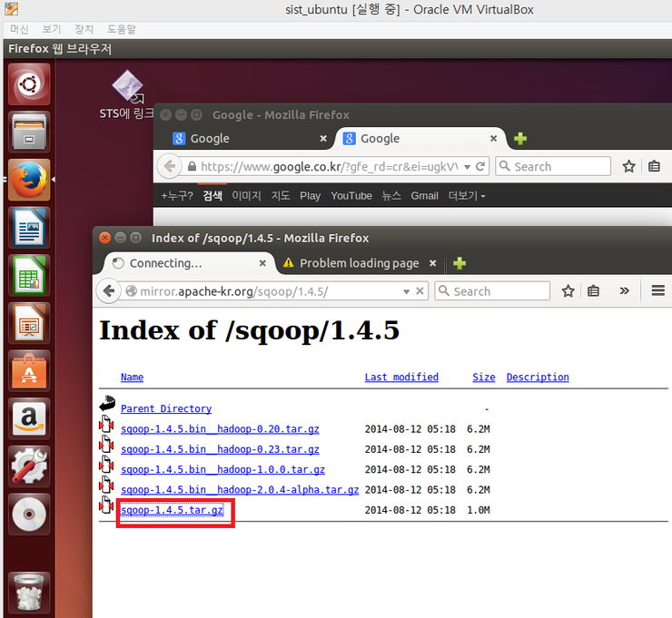
Task: Bookmark the sqoop page with star icon
Action: point(568,291)
